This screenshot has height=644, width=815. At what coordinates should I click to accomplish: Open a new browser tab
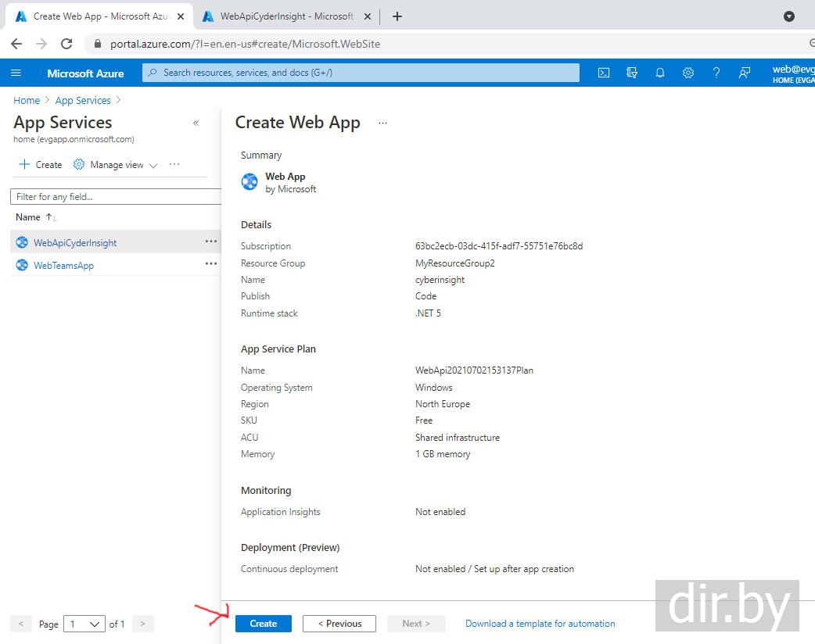(x=397, y=16)
